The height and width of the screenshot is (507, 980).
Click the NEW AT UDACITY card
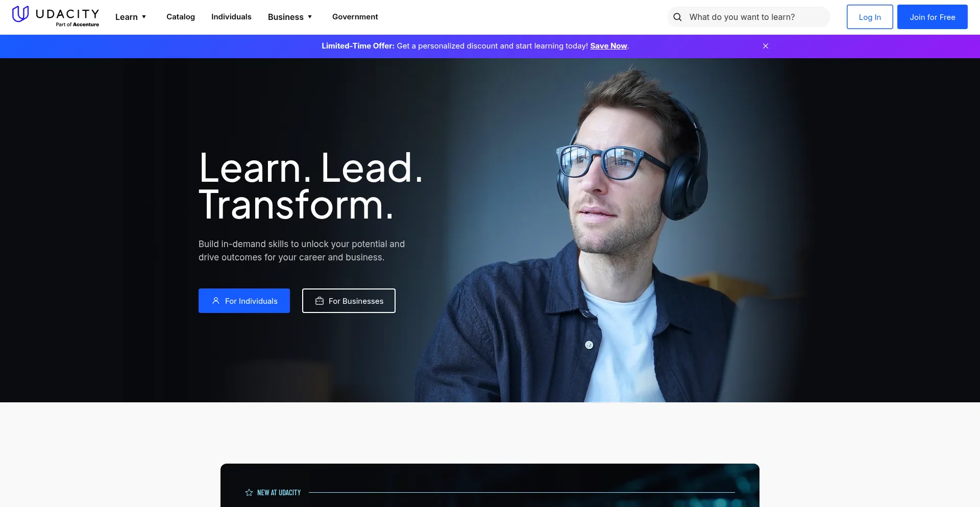click(x=490, y=485)
